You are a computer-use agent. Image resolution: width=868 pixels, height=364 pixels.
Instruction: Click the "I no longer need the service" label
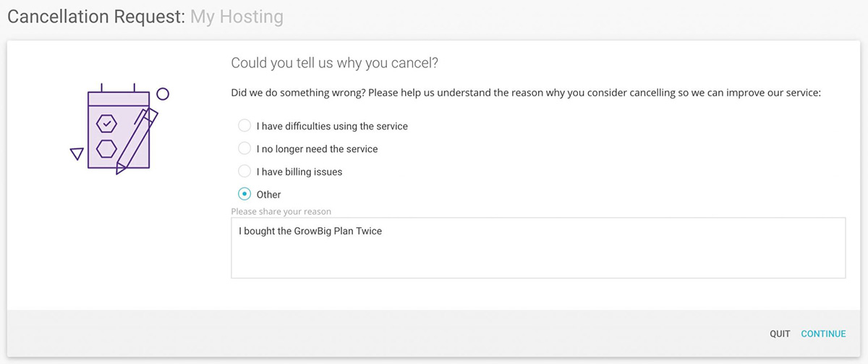(317, 149)
